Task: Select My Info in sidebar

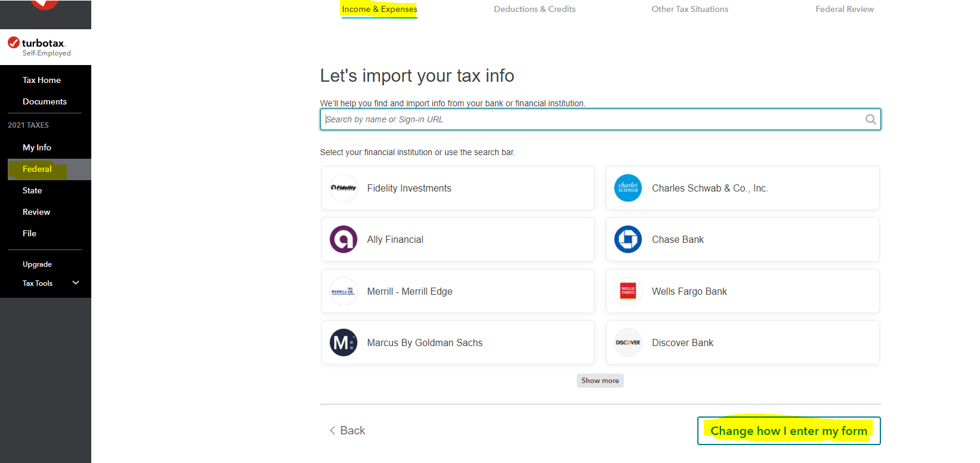Action: [x=37, y=147]
